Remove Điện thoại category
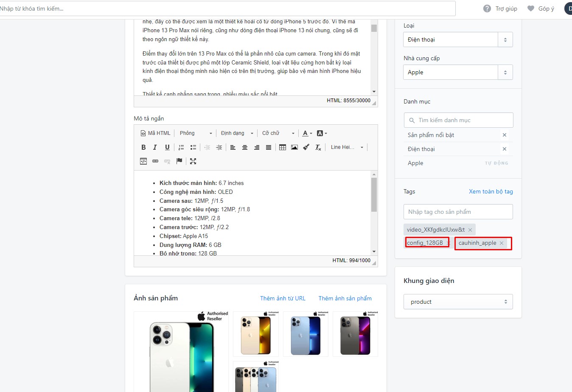Viewport: 572px width, 392px height. 505,149
